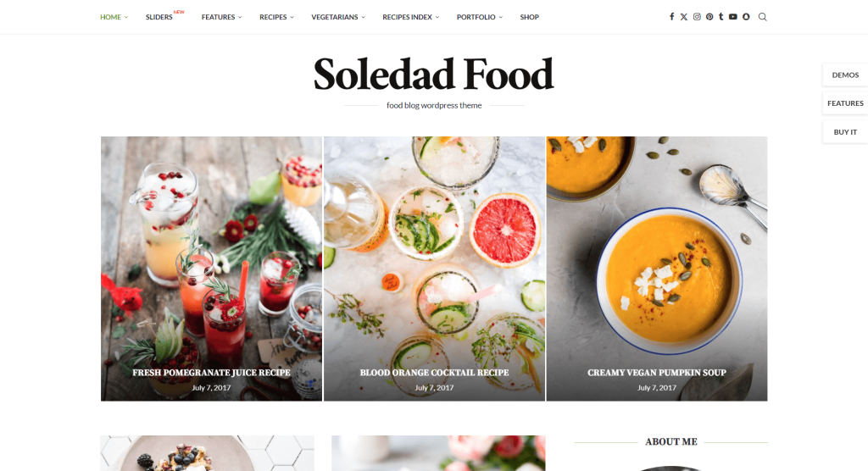The width and height of the screenshot is (868, 471).
Task: Click the search magnifier icon
Action: (762, 17)
